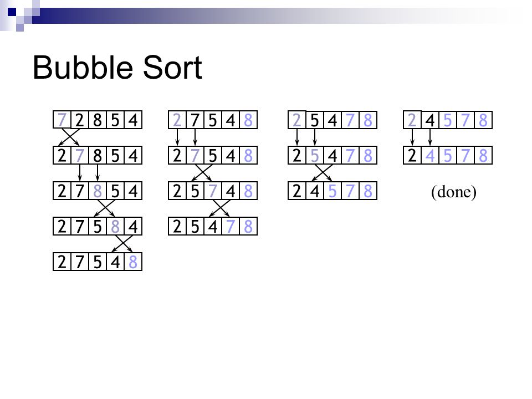Click the crossed swap arrows above array 2 5 4 7 8
The width and height of the screenshot is (532, 399).
coord(220,208)
